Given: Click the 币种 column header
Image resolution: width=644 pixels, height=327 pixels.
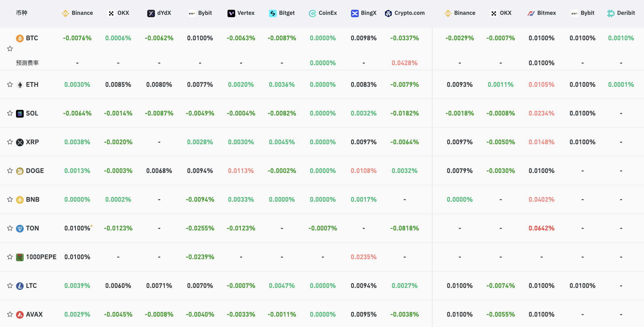Looking at the screenshot, I should click(x=22, y=13).
